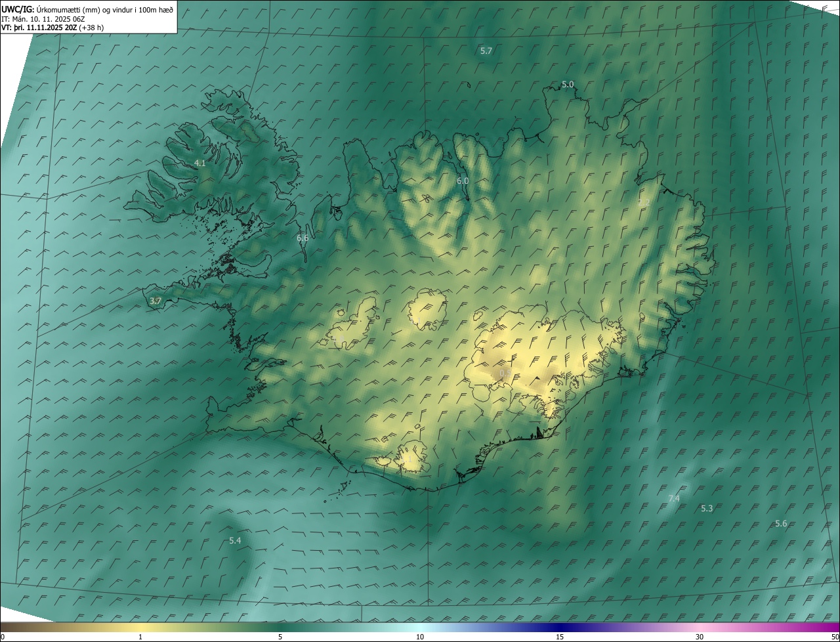Click the colorbar tick label 5
This screenshot has width=840, height=642.
280,637
